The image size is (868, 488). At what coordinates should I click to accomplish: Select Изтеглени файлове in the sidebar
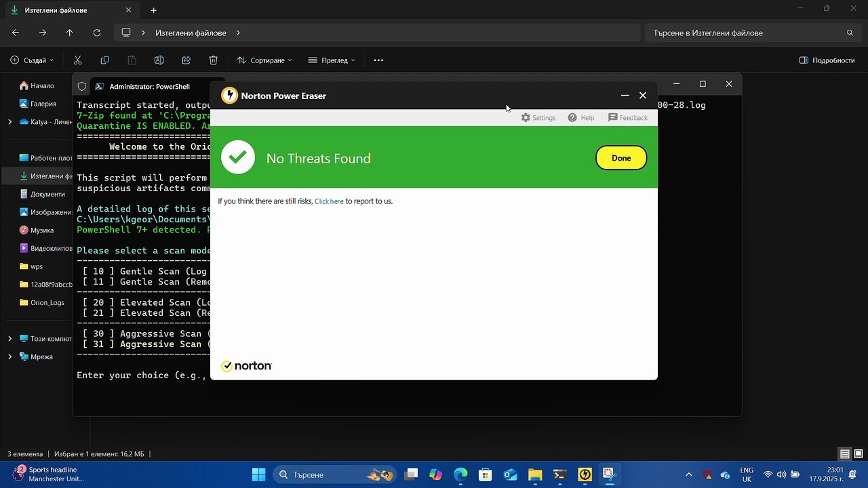(x=45, y=176)
